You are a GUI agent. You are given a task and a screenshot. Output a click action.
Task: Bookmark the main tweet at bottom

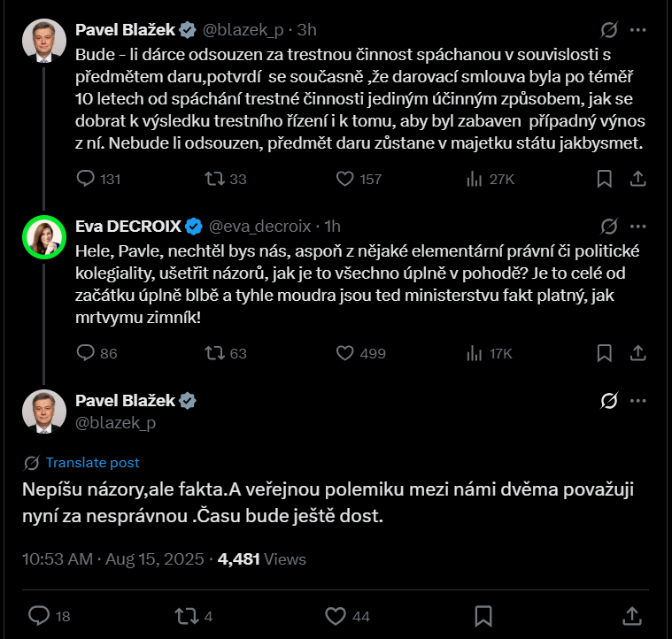tap(483, 615)
